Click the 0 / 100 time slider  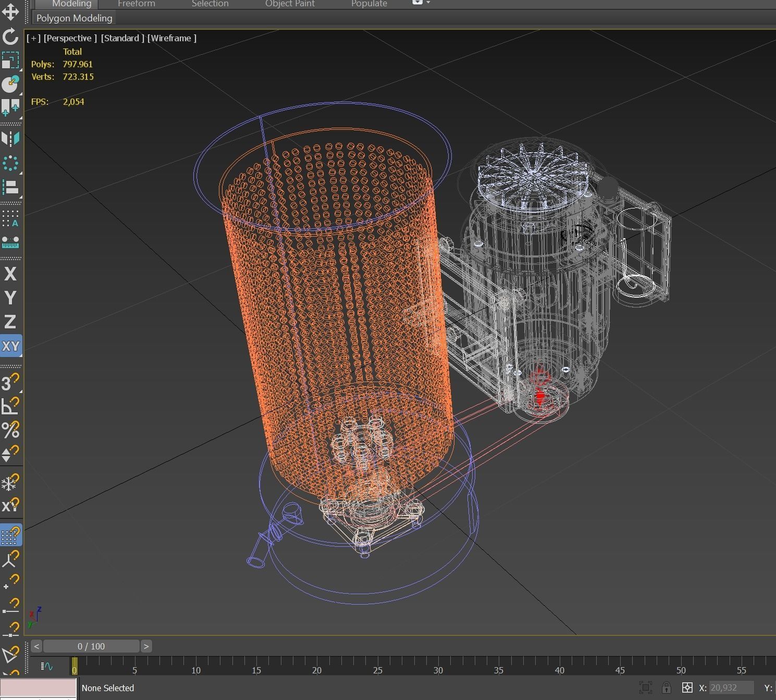[91, 646]
